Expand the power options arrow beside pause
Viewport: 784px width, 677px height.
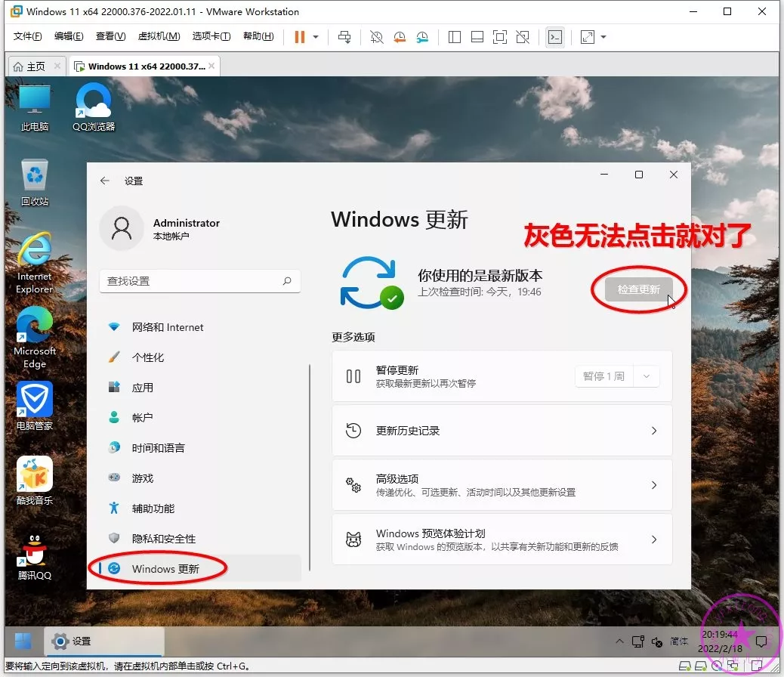pyautogui.click(x=316, y=37)
